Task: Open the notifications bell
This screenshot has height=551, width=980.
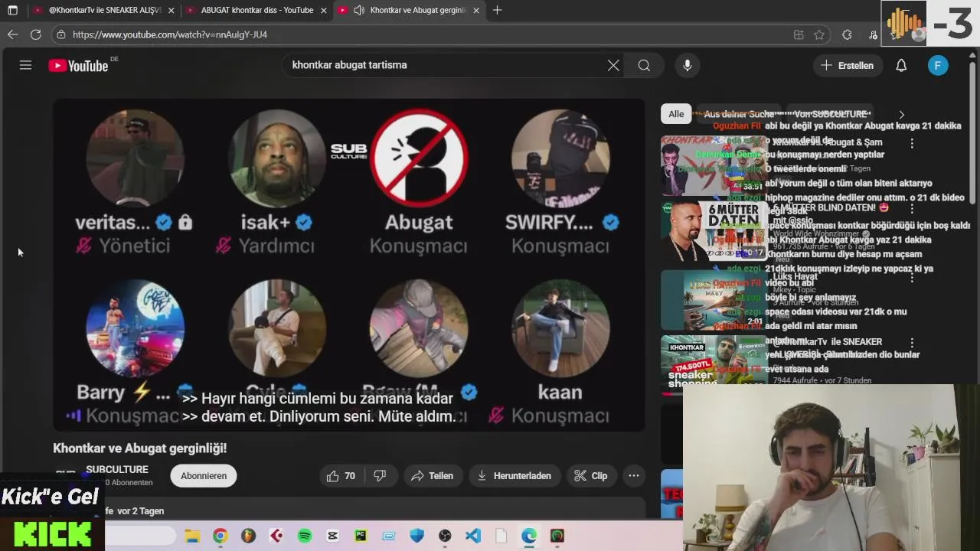Action: click(901, 65)
